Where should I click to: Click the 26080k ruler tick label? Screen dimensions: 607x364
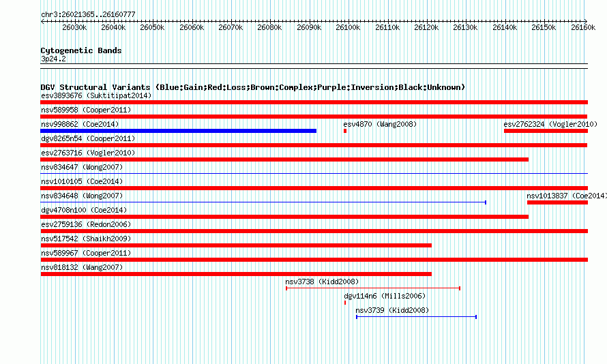tap(270, 27)
